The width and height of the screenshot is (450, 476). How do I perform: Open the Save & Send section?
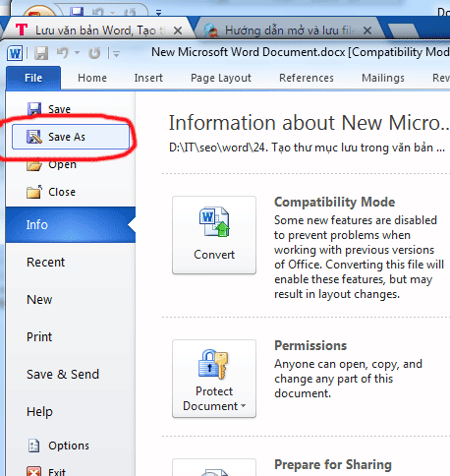[63, 375]
